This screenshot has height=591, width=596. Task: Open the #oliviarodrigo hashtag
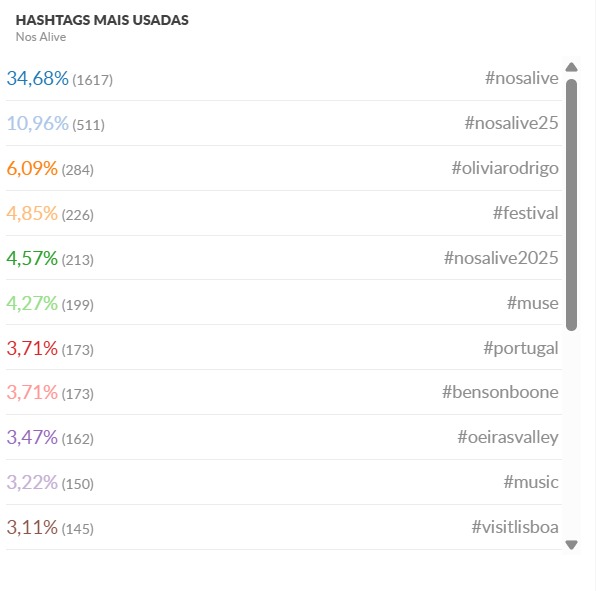point(505,168)
